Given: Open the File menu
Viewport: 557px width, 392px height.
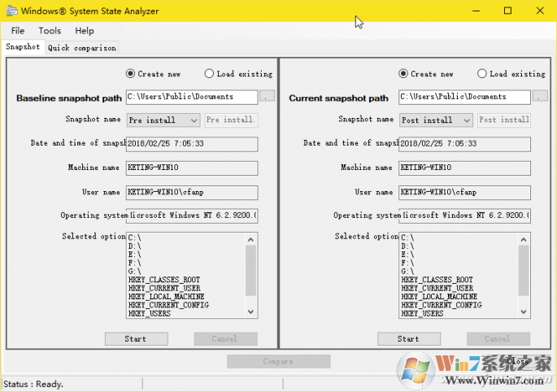Looking at the screenshot, I should (18, 31).
